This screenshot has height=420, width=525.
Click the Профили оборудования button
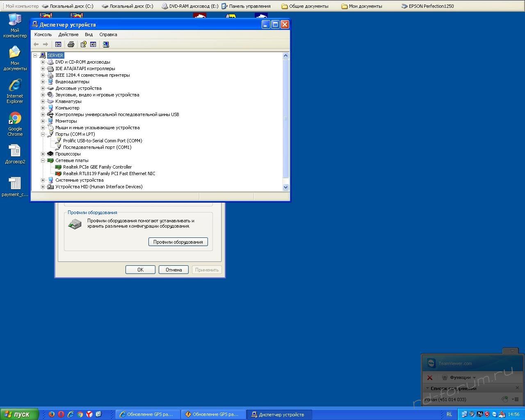[178, 242]
